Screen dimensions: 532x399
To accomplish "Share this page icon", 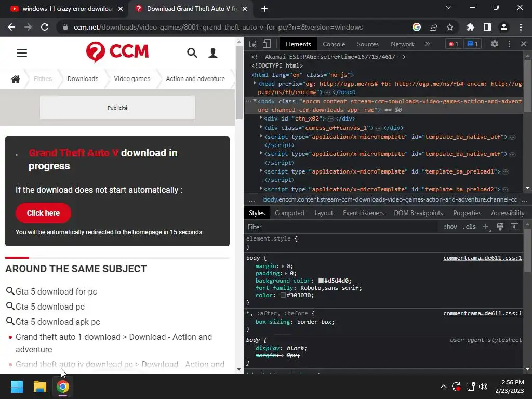I will click(433, 27).
